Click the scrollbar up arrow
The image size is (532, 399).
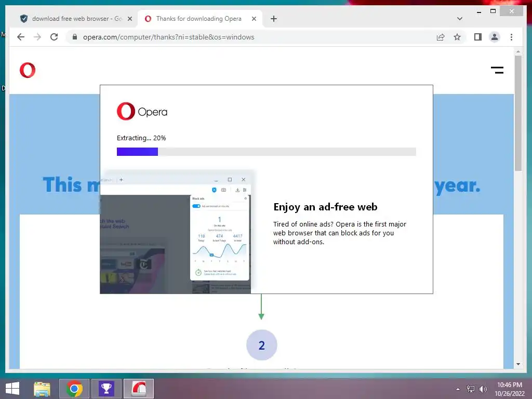pyautogui.click(x=518, y=51)
